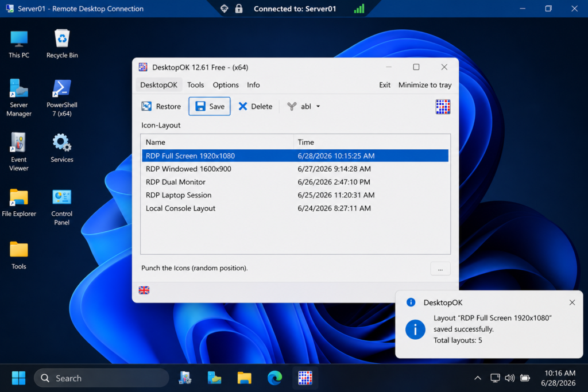Click RDP signal strength bars
The image size is (588, 392).
coord(359,9)
